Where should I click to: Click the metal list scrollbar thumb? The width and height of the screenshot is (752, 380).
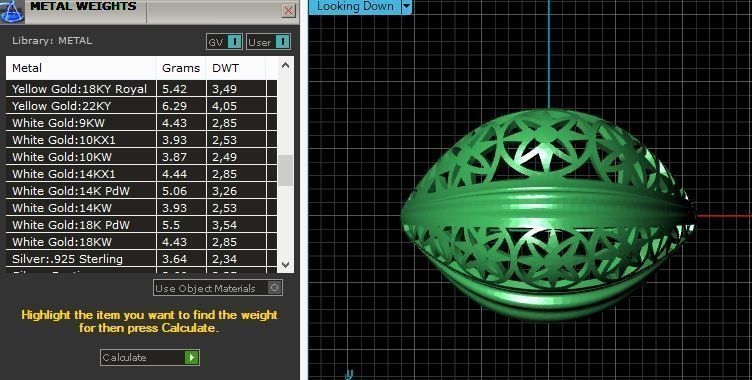coord(285,170)
